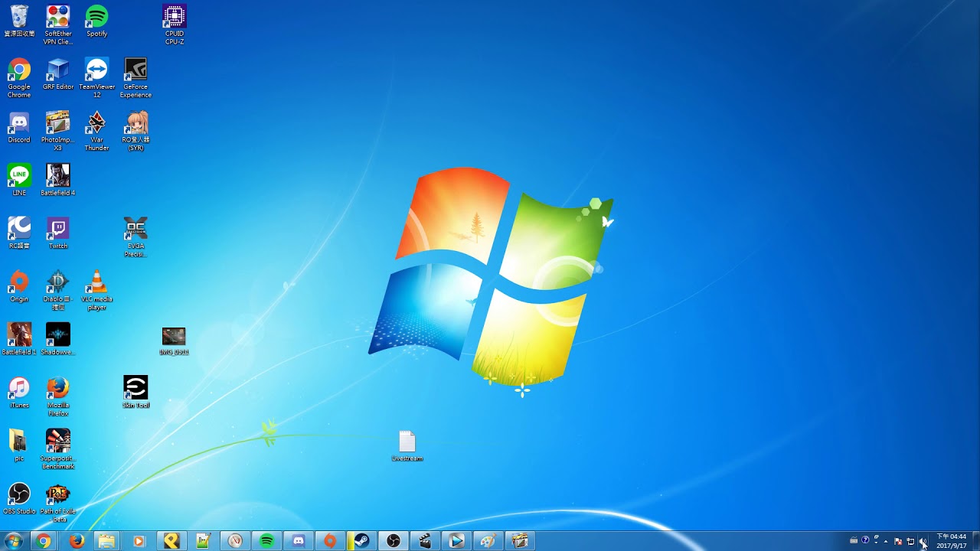Screen dimensions: 980x551
Task: Open the Action Center flag icon
Action: (898, 541)
